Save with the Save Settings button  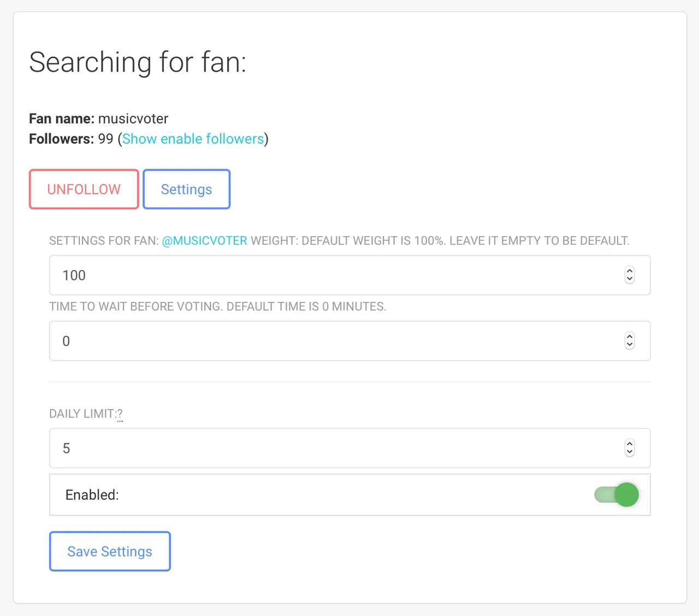[x=110, y=552]
